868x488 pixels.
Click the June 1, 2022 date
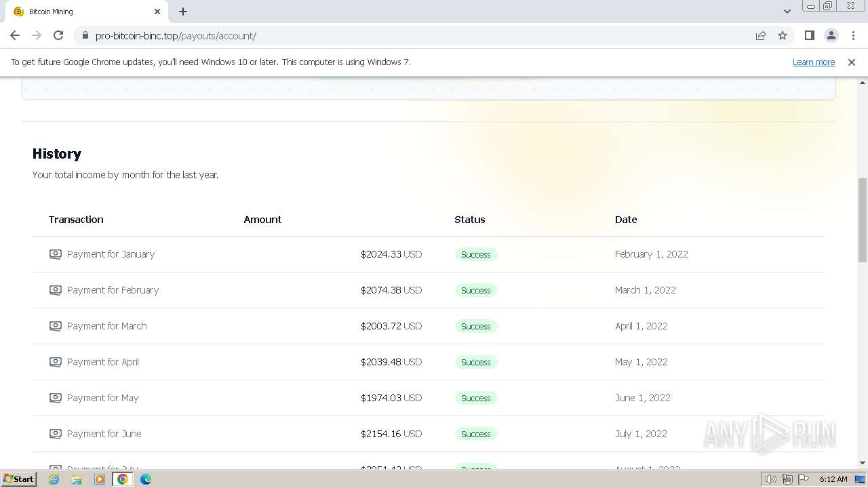click(x=643, y=398)
